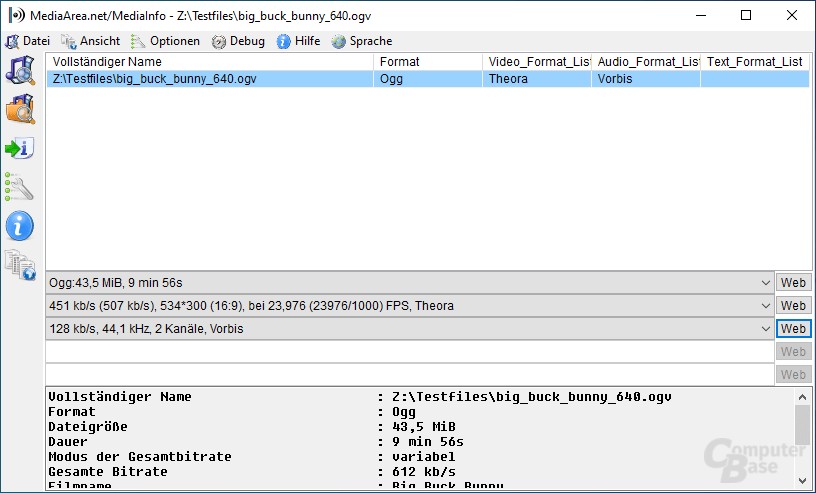The image size is (816, 493).
Task: Click the details pane scroll up arrow
Action: click(x=802, y=397)
